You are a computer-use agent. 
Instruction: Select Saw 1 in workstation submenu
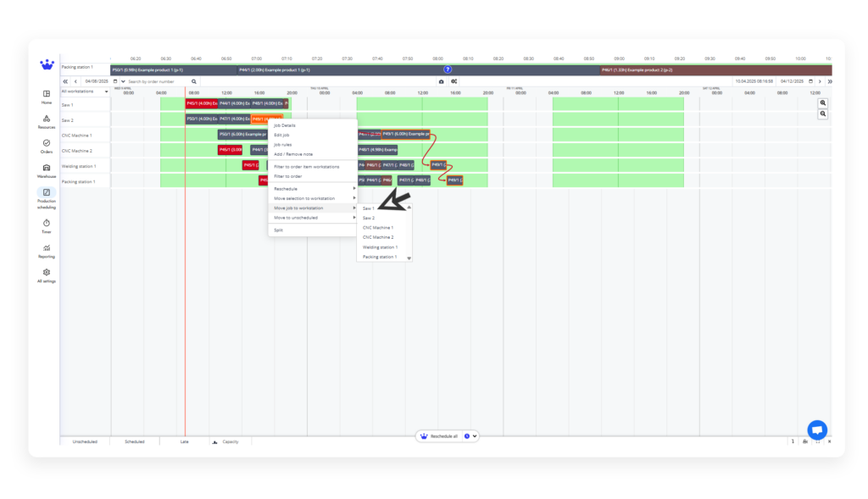click(369, 208)
